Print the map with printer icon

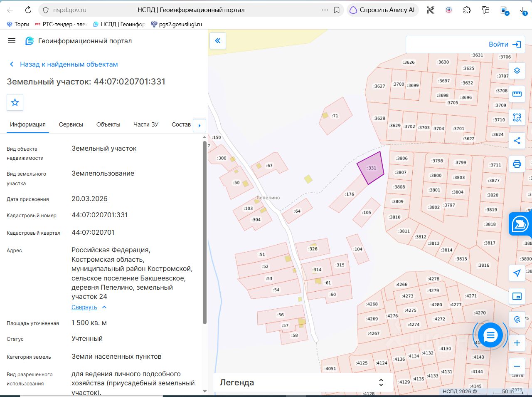coord(517,164)
